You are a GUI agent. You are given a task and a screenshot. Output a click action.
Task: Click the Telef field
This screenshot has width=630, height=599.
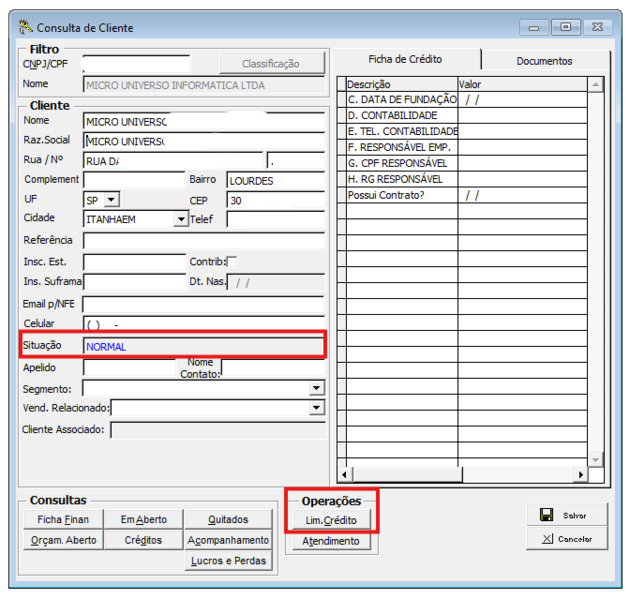click(x=275, y=219)
